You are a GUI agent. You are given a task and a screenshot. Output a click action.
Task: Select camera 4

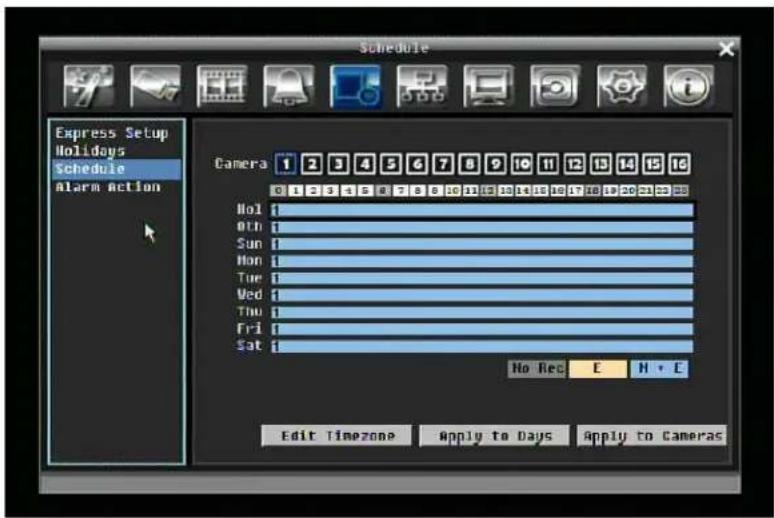point(364,164)
